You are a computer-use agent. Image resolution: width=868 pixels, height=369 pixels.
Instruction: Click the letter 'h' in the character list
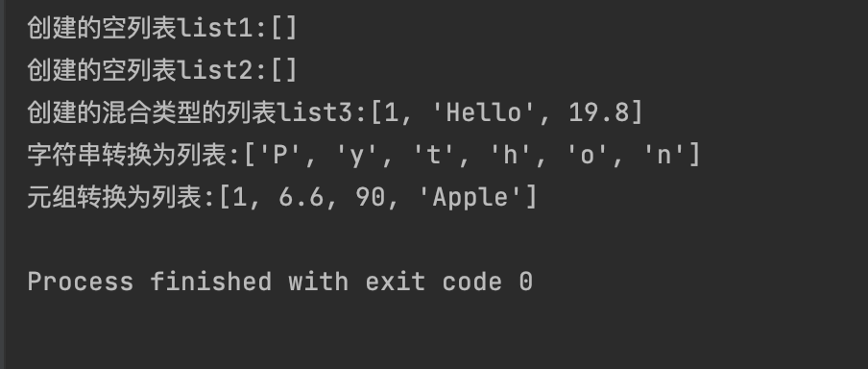(511, 156)
